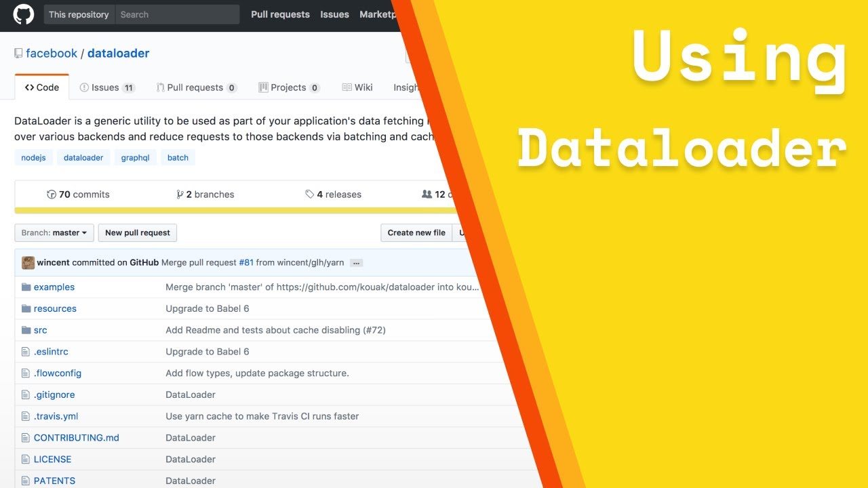Viewport: 868px width, 488px height.
Task: Click the PATENTS file icon
Action: [26, 481]
